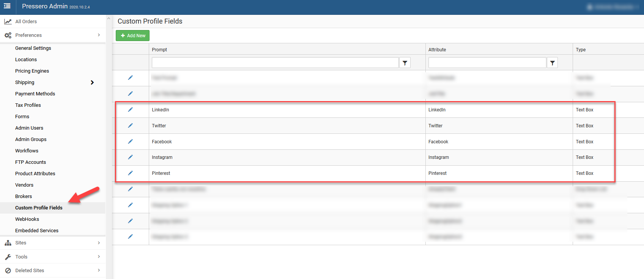This screenshot has width=644, height=279.
Task: Click the Add New button
Action: (x=132, y=36)
